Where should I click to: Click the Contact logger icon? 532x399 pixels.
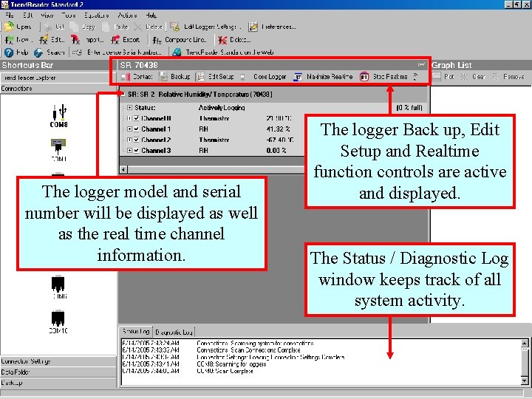[126, 77]
